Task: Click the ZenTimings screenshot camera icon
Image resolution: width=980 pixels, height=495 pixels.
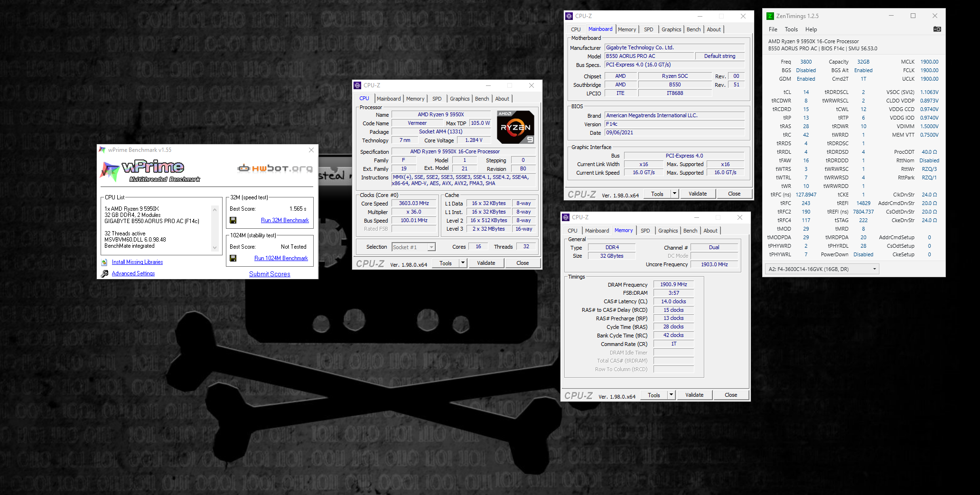Action: (x=937, y=29)
